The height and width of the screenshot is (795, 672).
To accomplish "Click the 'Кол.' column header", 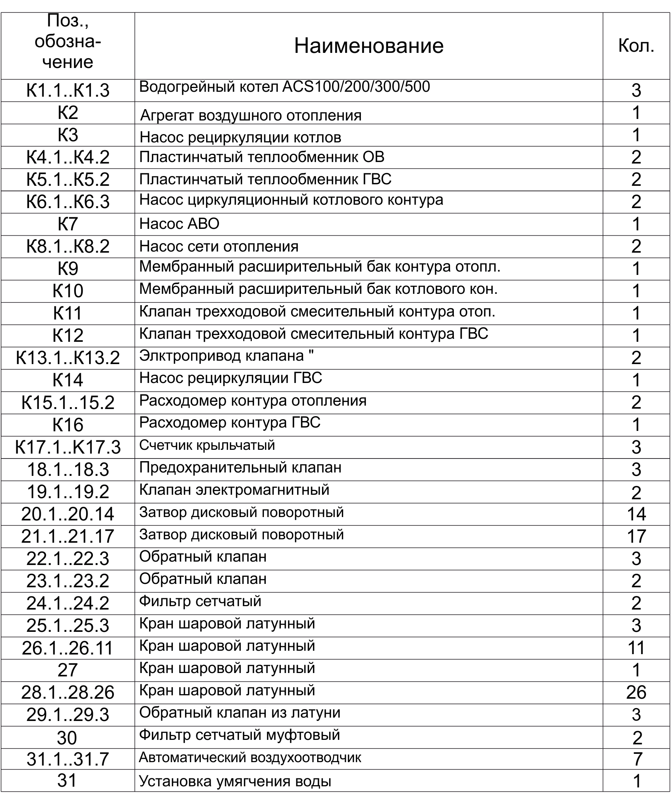I will pos(636,45).
